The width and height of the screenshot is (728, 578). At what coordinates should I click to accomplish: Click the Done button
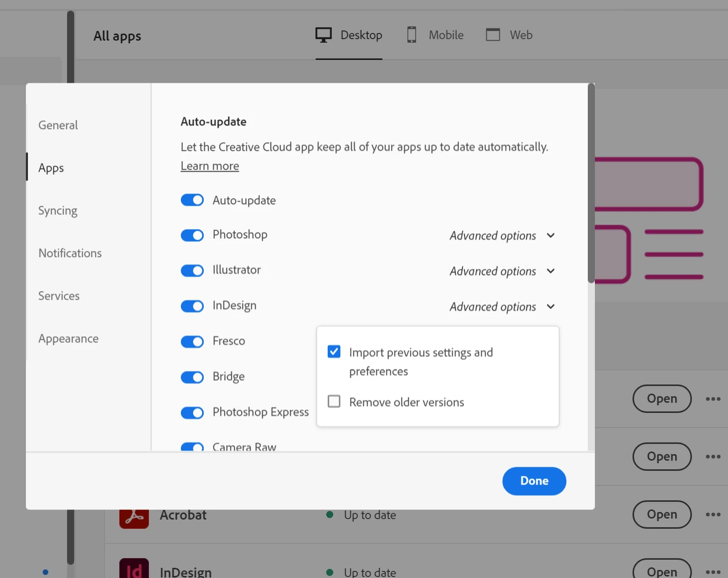coord(534,481)
